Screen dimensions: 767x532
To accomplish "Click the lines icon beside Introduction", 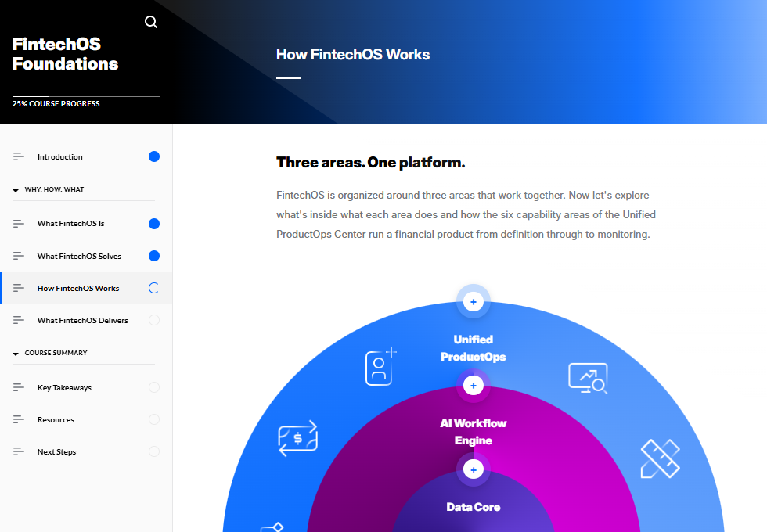I will (19, 156).
